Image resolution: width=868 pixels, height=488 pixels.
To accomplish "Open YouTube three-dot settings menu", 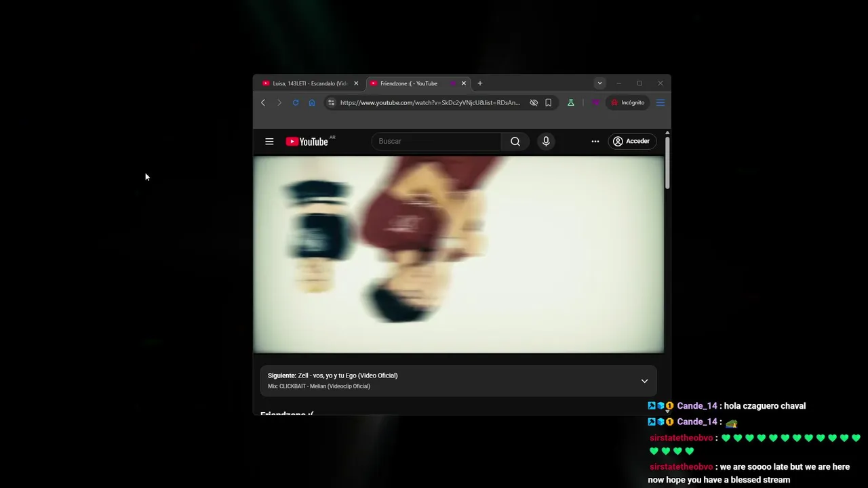I will (595, 141).
